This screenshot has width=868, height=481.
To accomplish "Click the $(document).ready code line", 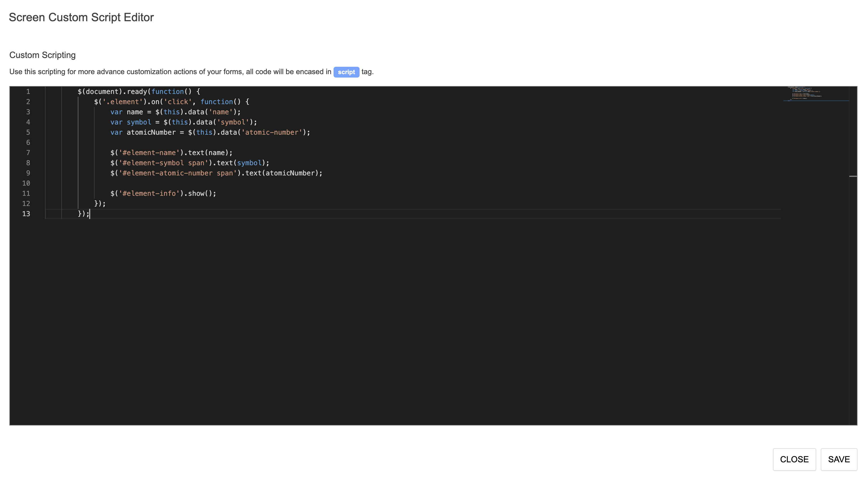I will tap(139, 91).
